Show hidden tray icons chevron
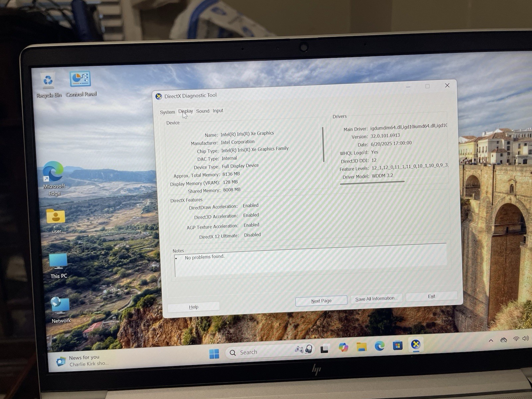This screenshot has height=399, width=532. pos(491,340)
